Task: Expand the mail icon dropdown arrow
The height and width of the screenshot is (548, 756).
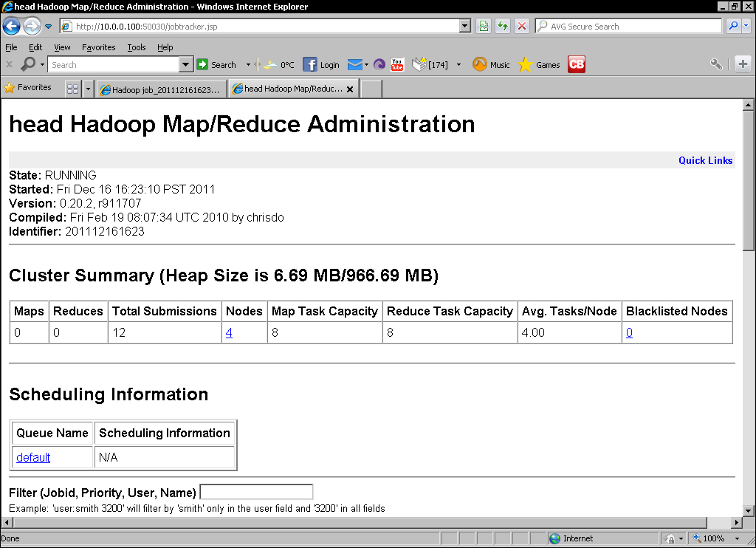Action: [366, 65]
